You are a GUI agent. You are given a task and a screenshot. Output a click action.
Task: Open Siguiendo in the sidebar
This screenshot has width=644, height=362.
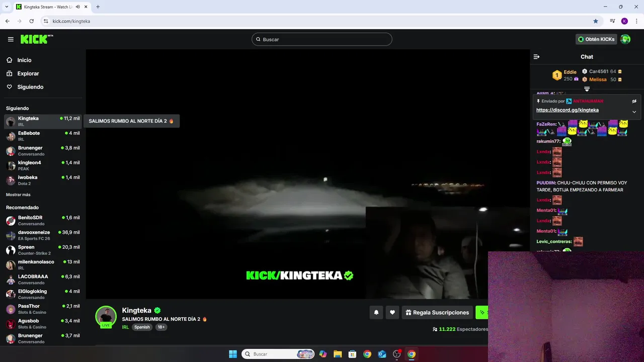[30, 87]
